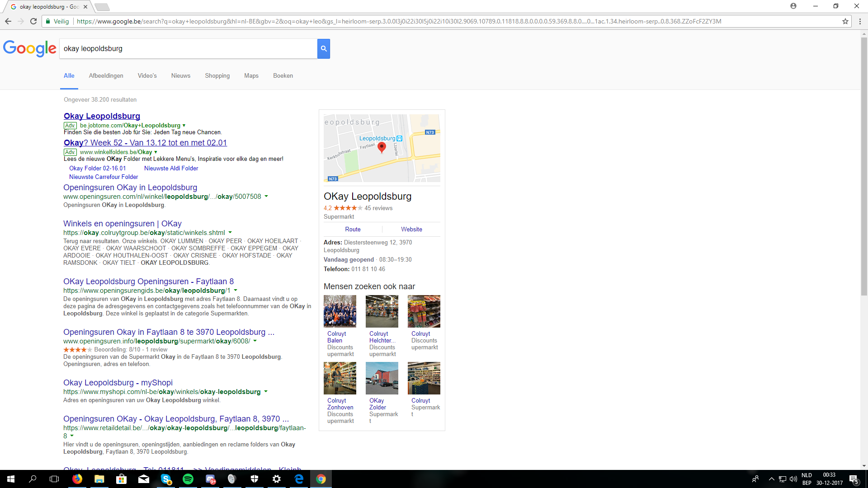Click the search input field
868x488 pixels.
(189, 48)
